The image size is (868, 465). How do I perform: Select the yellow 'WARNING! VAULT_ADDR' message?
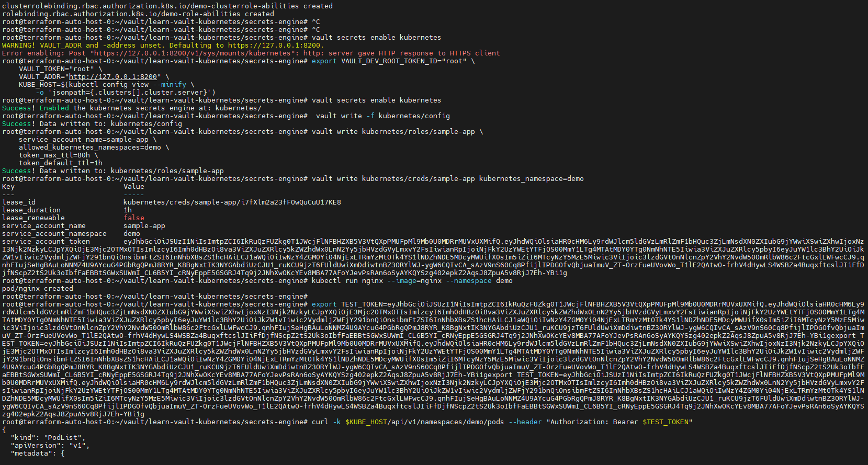(x=163, y=45)
